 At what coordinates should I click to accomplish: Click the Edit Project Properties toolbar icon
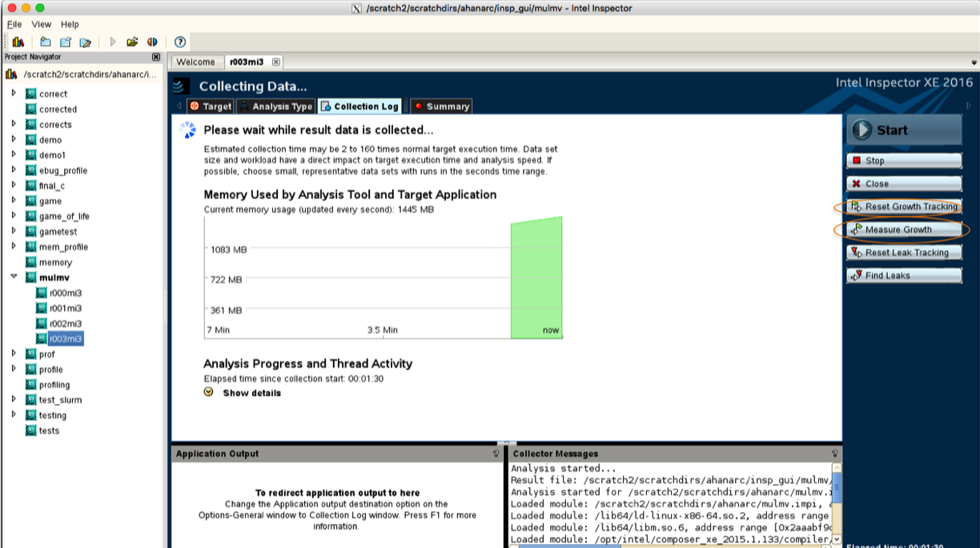pyautogui.click(x=83, y=42)
